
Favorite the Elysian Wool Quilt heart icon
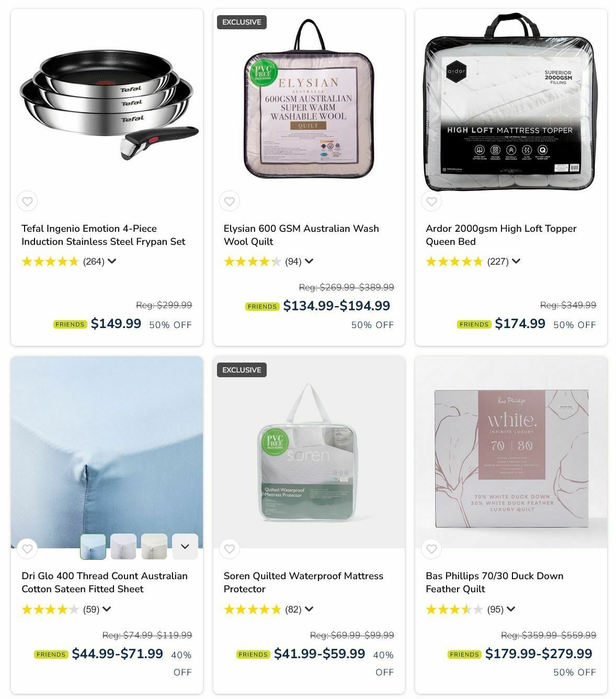pos(230,201)
